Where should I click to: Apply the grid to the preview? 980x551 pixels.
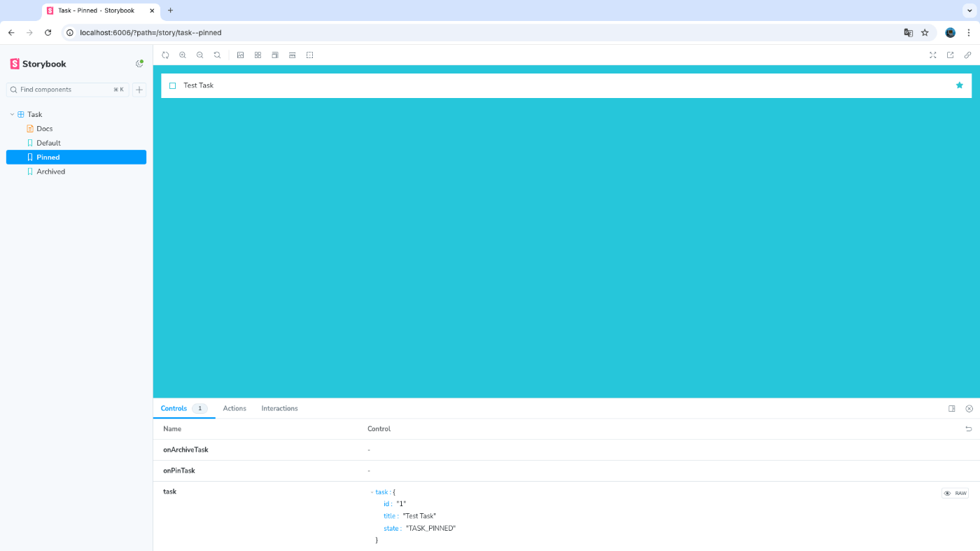258,55
